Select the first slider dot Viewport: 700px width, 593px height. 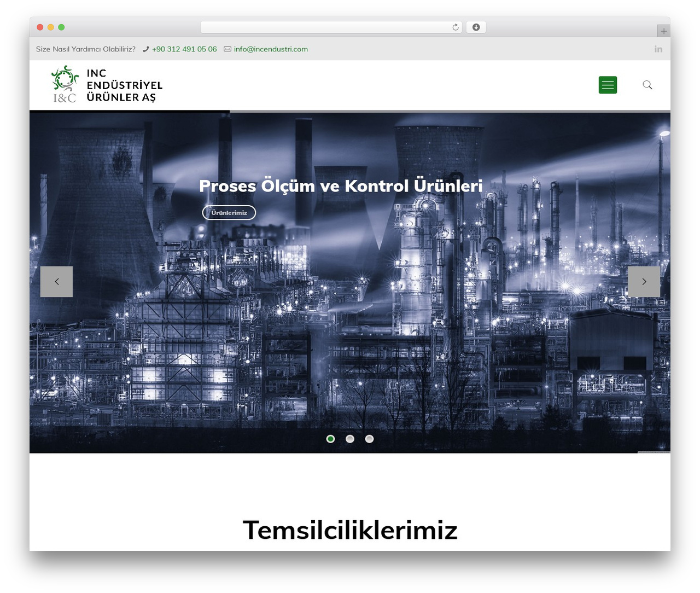pyautogui.click(x=330, y=439)
